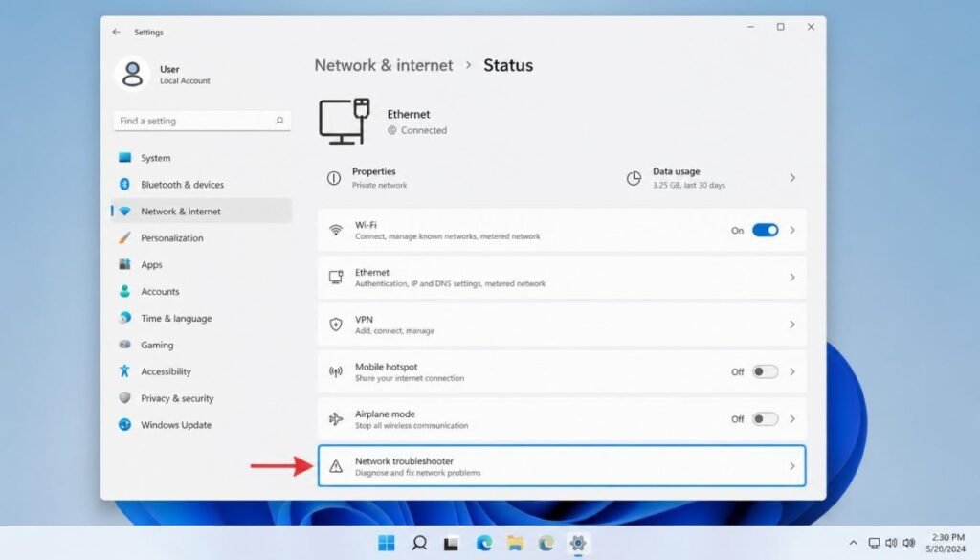Click the Local Account text

185,80
